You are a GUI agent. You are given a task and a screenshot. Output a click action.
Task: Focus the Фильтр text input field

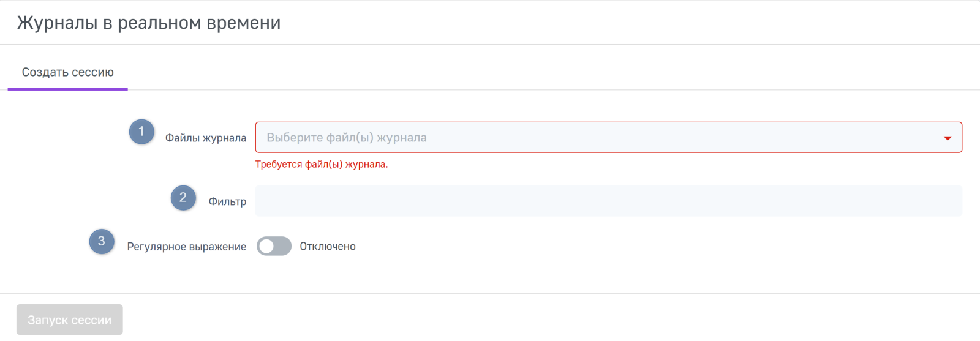tap(608, 201)
